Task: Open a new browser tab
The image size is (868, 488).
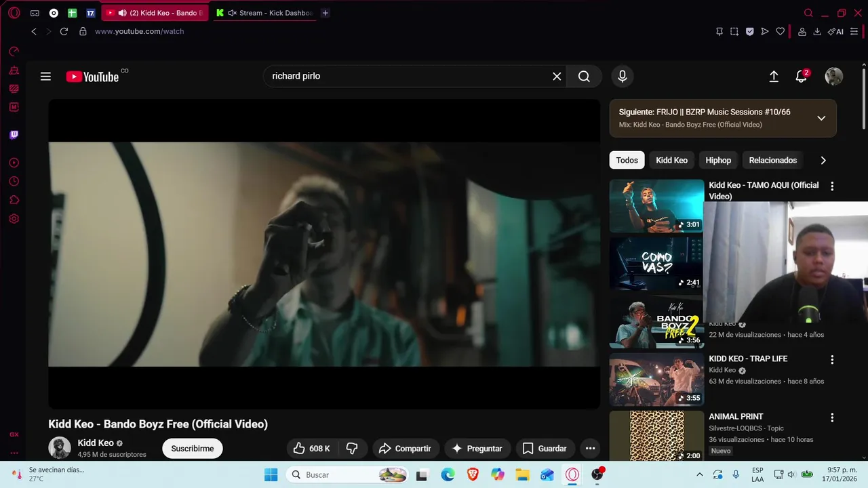Action: coord(325,13)
